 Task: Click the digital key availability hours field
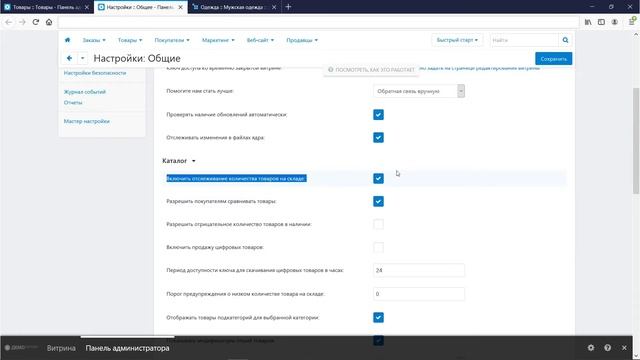[419, 270]
